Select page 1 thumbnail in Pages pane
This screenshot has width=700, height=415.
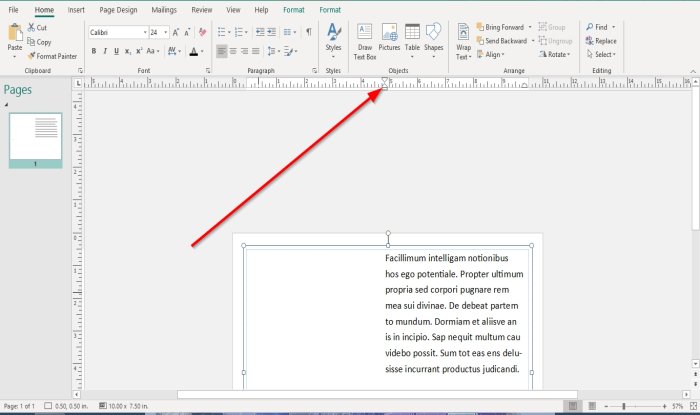[x=35, y=140]
